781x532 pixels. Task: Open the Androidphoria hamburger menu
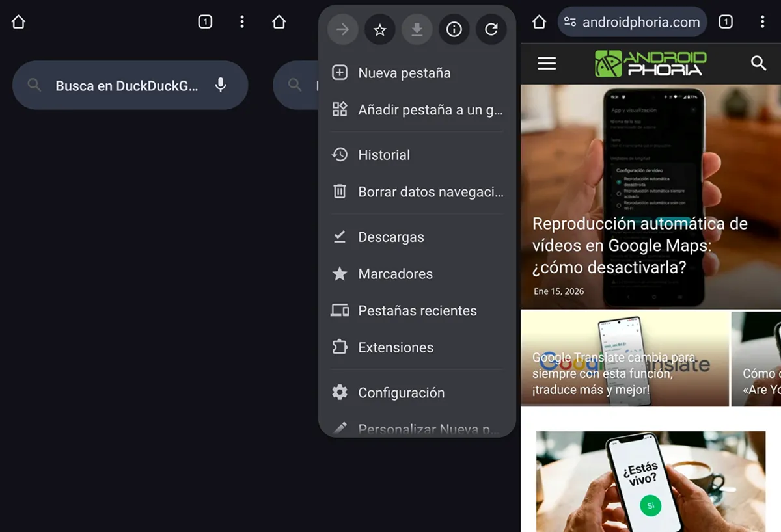547,63
